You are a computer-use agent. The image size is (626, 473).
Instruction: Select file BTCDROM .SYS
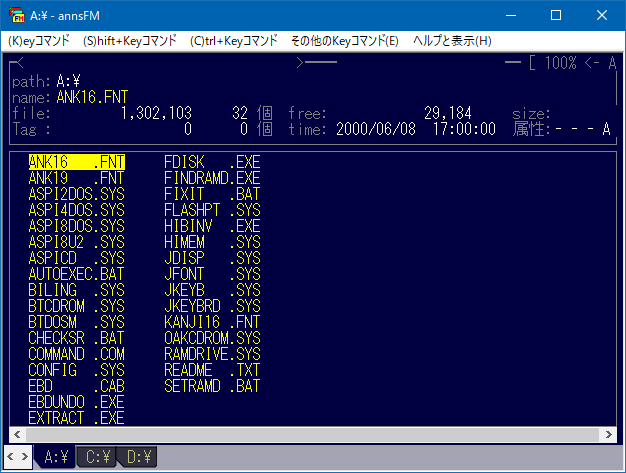coord(77,306)
